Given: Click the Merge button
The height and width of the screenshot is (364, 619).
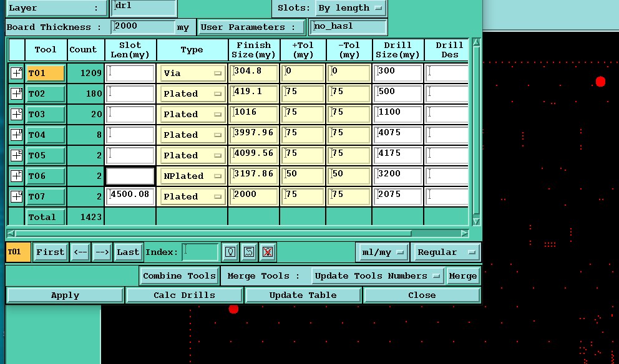Looking at the screenshot, I should pyautogui.click(x=462, y=275).
